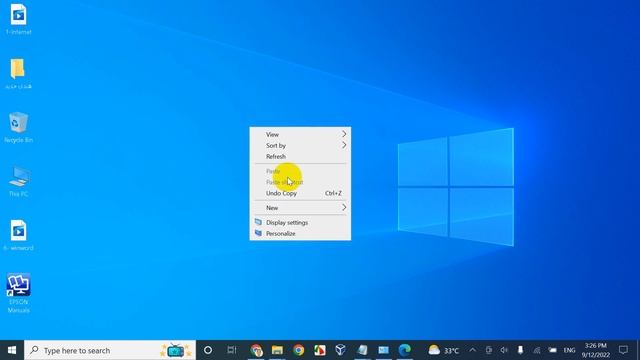Click the volume speaker tray icon
The height and width of the screenshot is (360, 640).
[504, 350]
